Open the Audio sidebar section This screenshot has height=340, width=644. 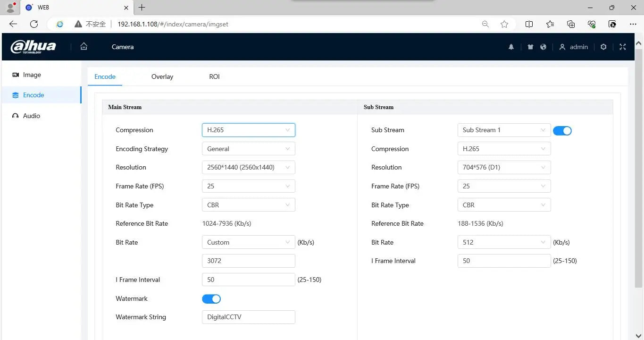click(32, 116)
